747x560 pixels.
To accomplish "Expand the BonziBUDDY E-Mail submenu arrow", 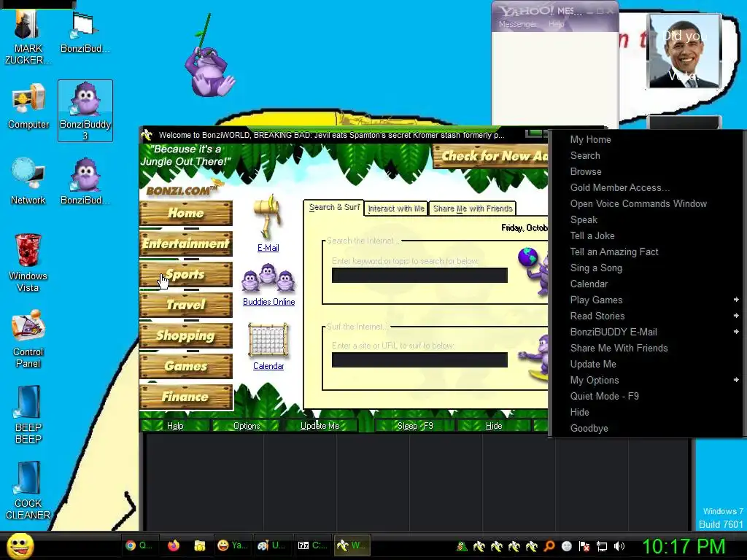I will [736, 332].
